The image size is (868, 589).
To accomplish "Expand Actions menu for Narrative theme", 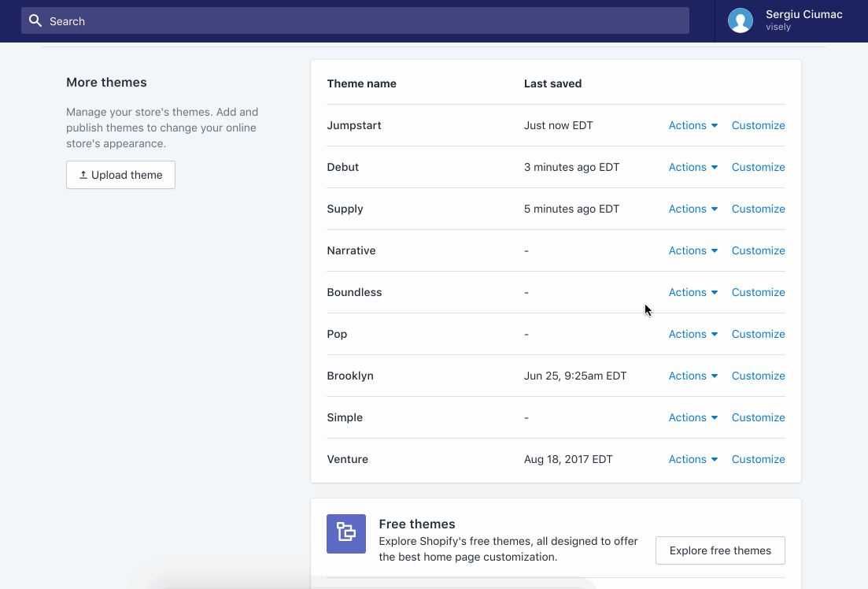I will coord(693,250).
